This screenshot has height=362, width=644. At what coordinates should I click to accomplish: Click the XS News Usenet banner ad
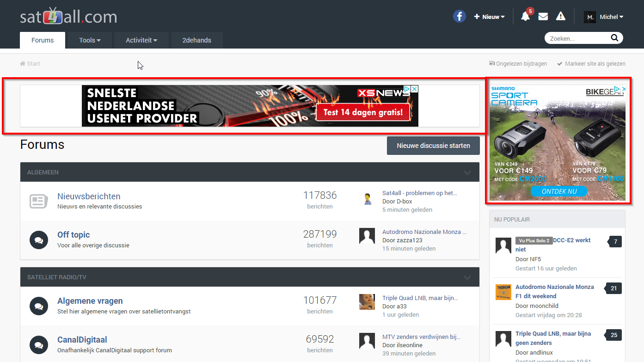click(x=250, y=106)
